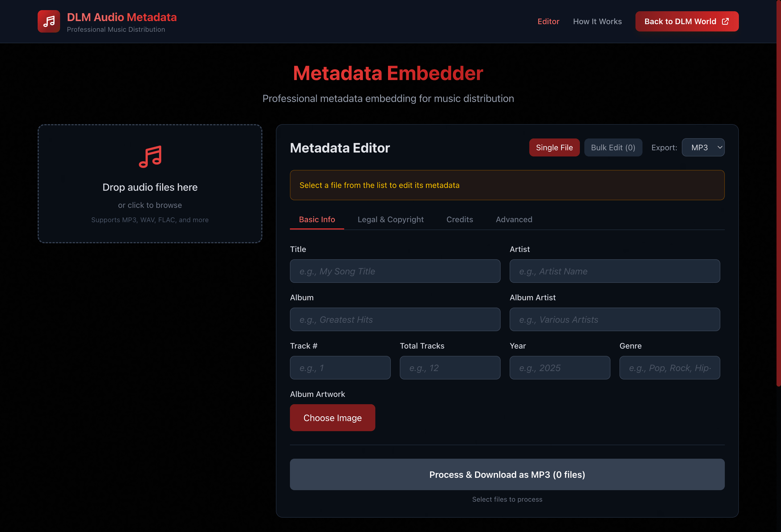Focus the Total Tracks input field
The height and width of the screenshot is (532, 781).
pos(450,368)
